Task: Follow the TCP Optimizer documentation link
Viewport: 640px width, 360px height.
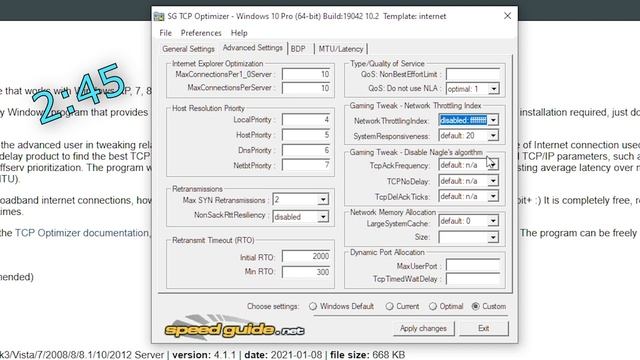Action: pyautogui.click(x=82, y=233)
